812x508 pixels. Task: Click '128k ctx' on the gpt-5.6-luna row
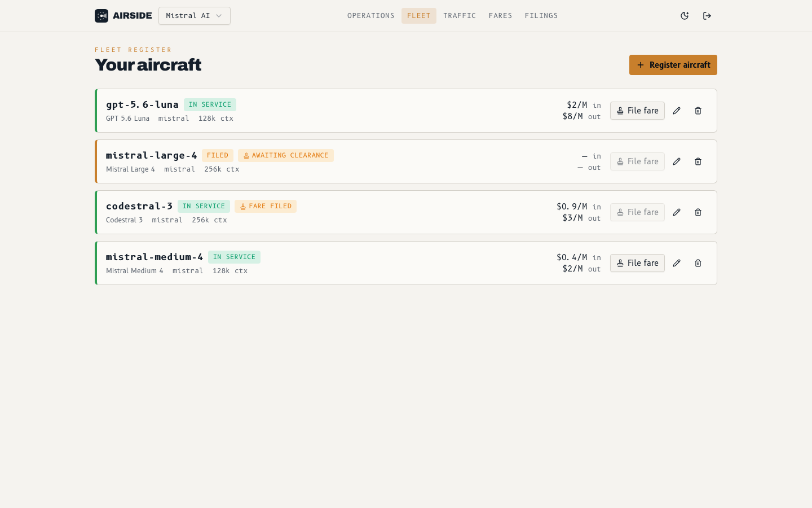point(216,119)
